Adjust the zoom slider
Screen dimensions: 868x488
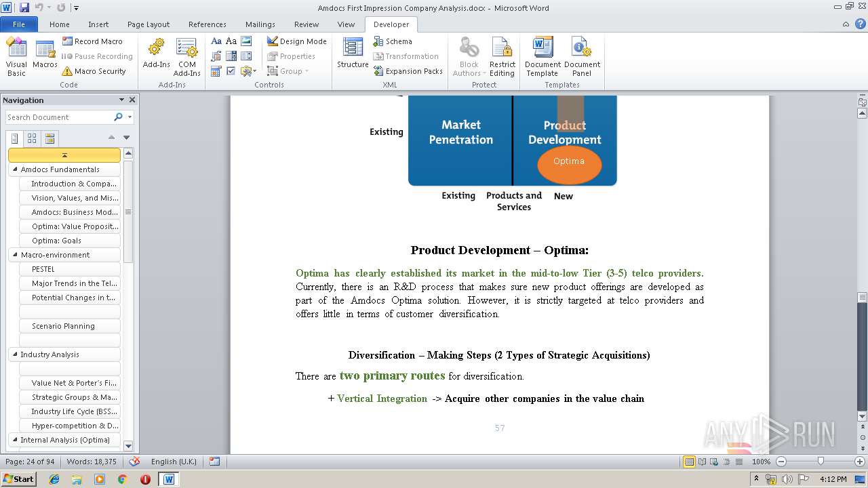pyautogui.click(x=821, y=462)
